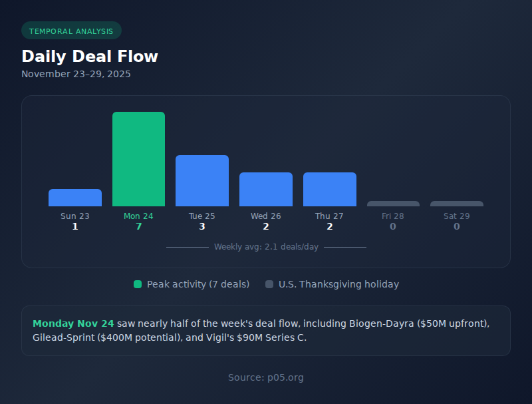Select the Wed 26 bar in the chart
This screenshot has height=404, width=532.
point(266,189)
